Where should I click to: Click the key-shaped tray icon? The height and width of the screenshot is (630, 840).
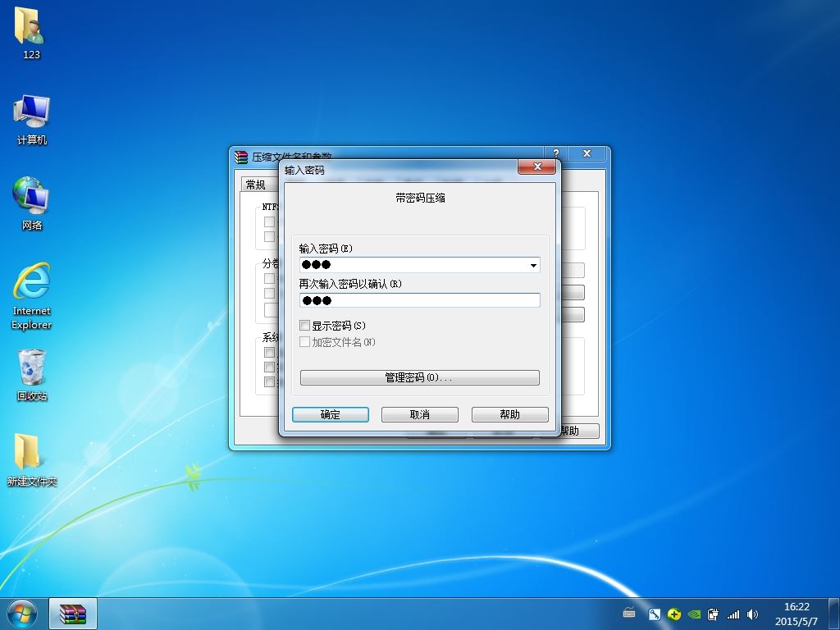point(654,614)
